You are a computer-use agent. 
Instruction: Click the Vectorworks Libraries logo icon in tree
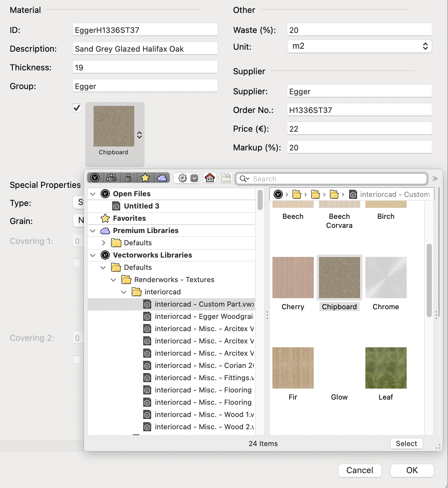[x=105, y=255]
